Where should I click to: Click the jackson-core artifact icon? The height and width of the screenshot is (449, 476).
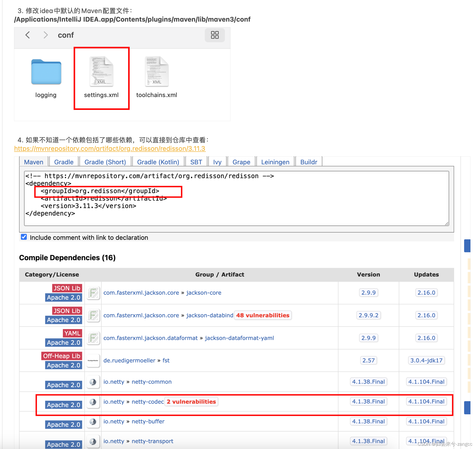point(93,293)
